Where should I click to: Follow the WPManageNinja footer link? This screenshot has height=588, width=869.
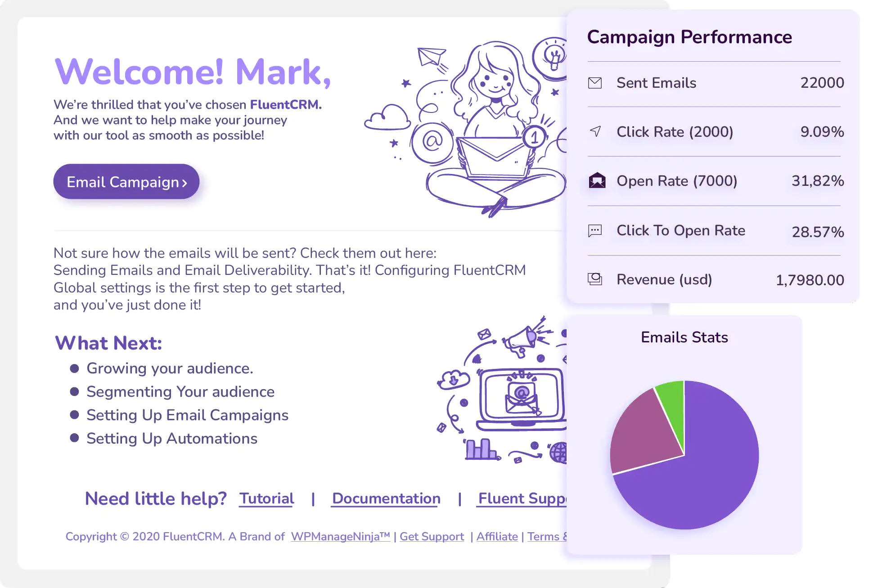340,536
